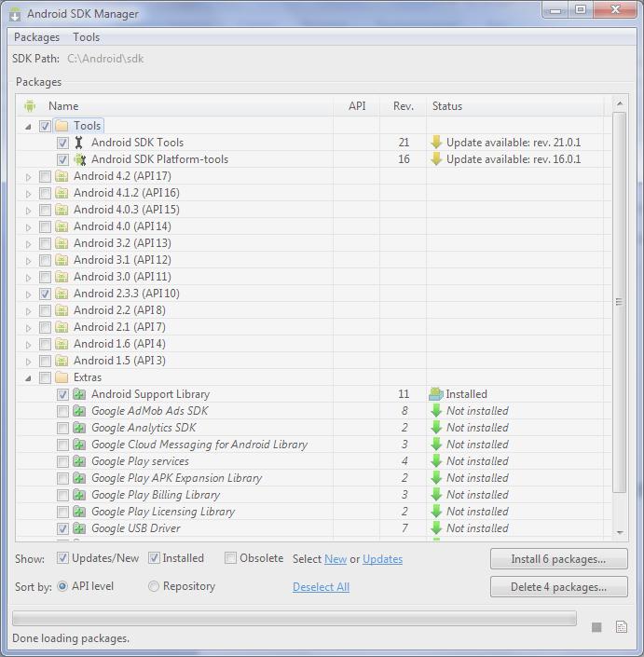
Task: Click the update arrow icon for SDK Tools rev. 21.0.1
Action: (436, 143)
